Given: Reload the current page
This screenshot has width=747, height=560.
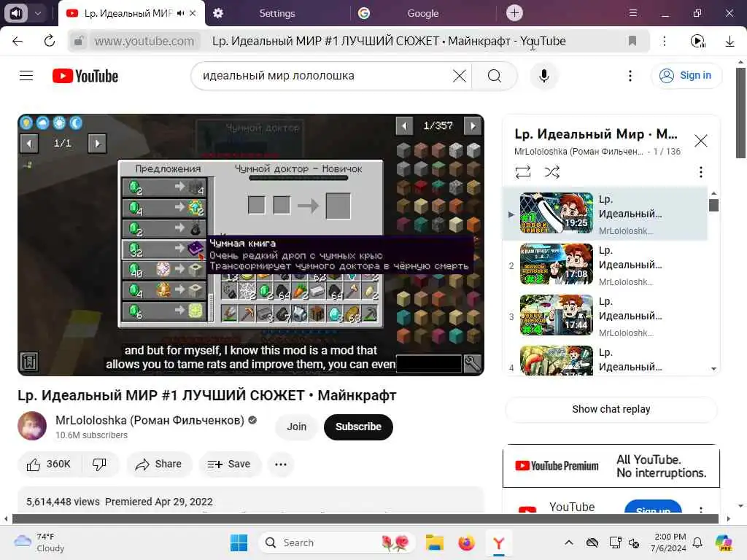Looking at the screenshot, I should point(49,41).
